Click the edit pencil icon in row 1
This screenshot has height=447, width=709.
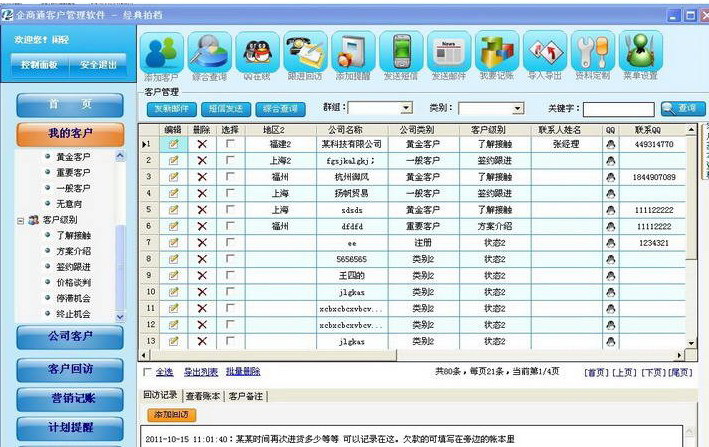click(x=173, y=144)
